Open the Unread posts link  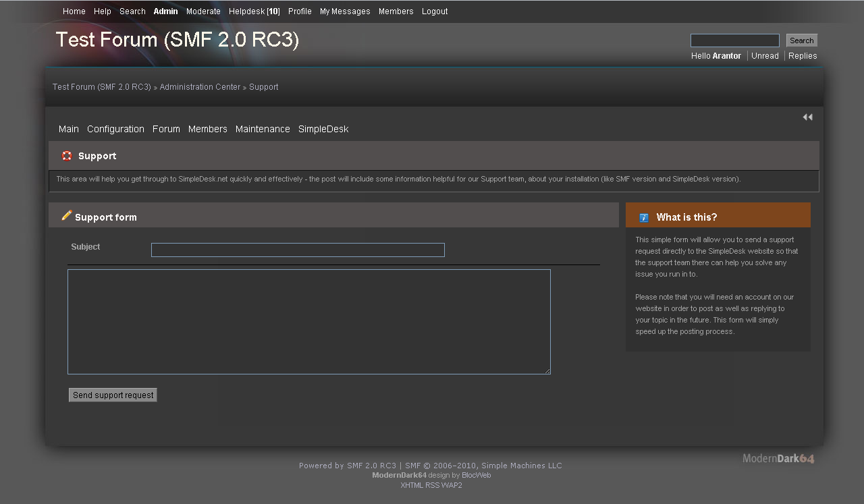point(765,56)
